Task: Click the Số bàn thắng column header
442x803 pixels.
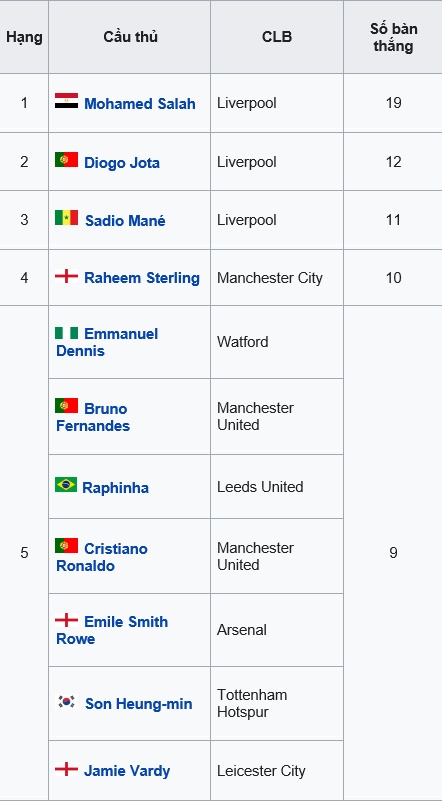Action: [x=393, y=37]
